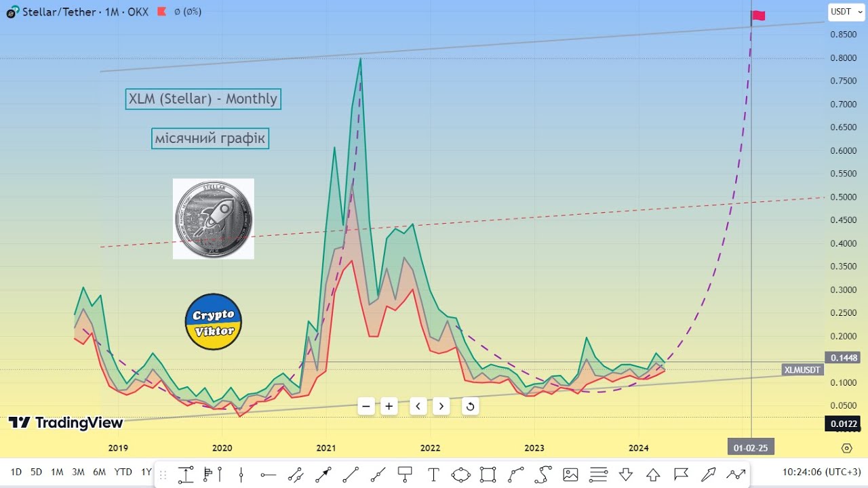Select the price range measurement tool
Image resolution: width=868 pixels, height=488 pixels.
[186, 474]
